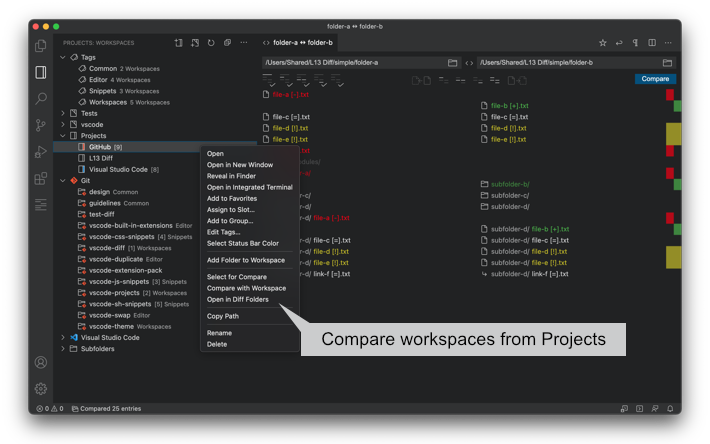Open more actions in Projects: Workspaces header
Screen dimensions: 710x444
tap(244, 43)
